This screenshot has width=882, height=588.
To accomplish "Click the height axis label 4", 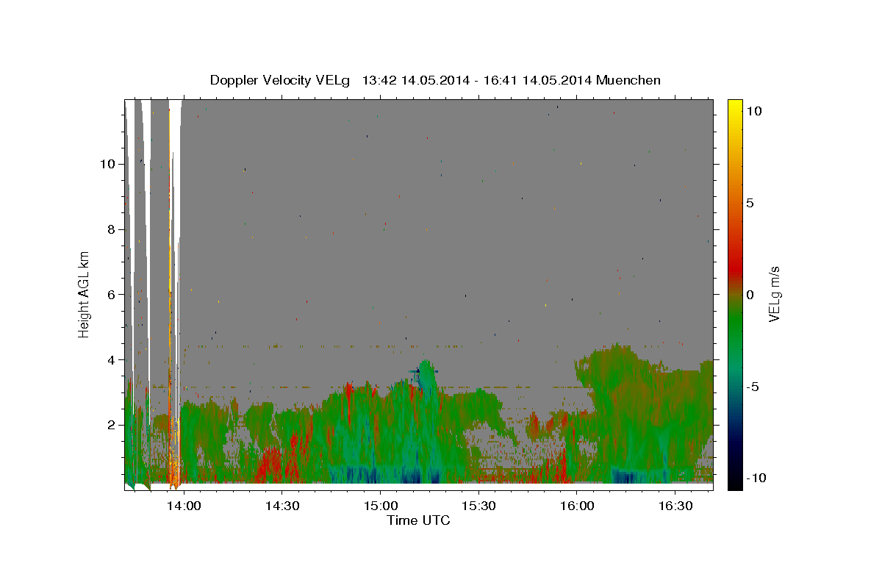I will pyautogui.click(x=110, y=359).
